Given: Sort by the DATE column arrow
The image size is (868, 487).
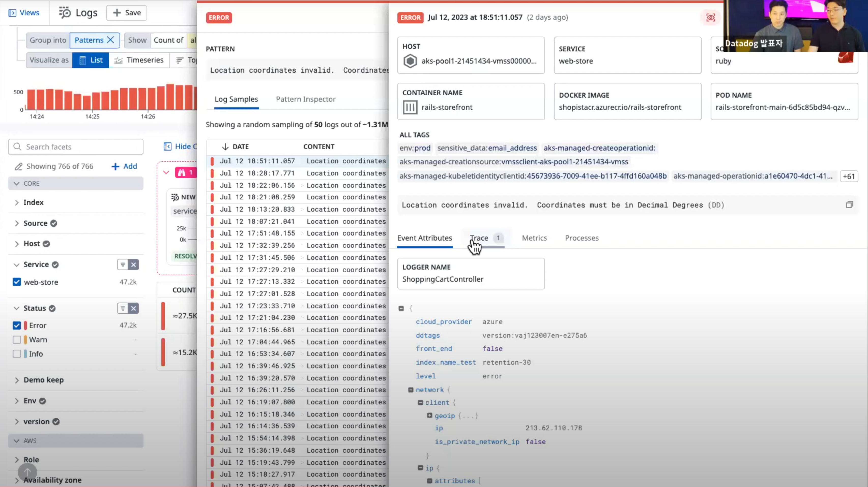Looking at the screenshot, I should pyautogui.click(x=225, y=146).
